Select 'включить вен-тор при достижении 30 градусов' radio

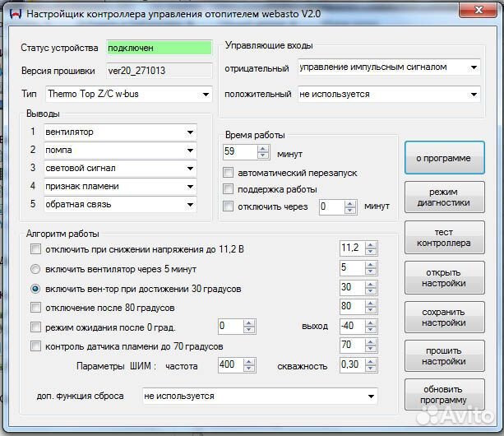(x=35, y=289)
